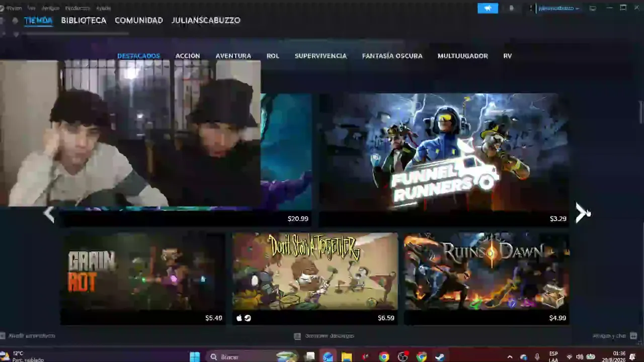The width and height of the screenshot is (644, 362).
Task: Launch Google Chrome from the taskbar
Action: (384, 356)
